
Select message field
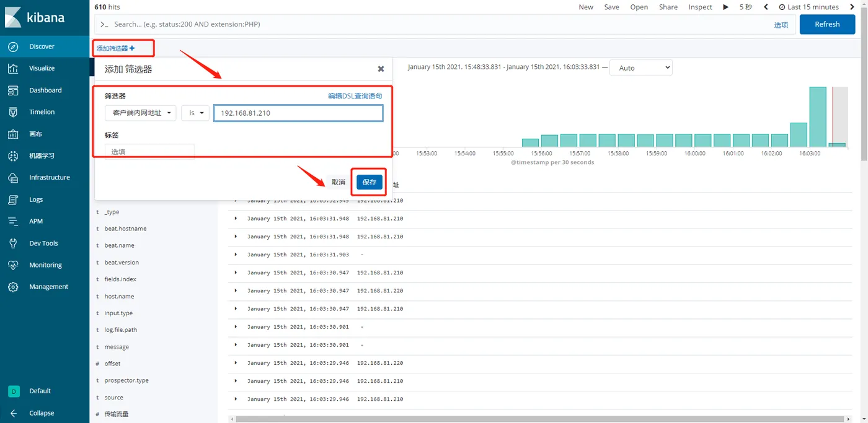[x=117, y=347]
